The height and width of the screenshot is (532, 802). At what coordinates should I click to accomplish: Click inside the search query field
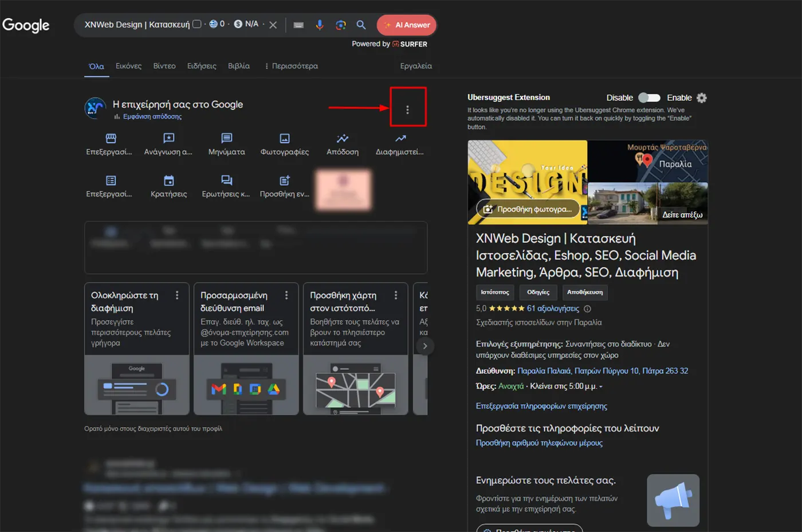(x=137, y=25)
